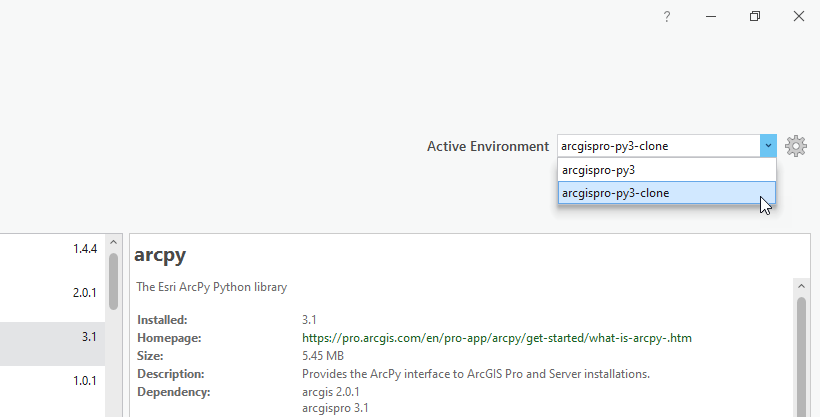This screenshot has width=820, height=417.
Task: Click the arcpy package title
Action: (160, 255)
